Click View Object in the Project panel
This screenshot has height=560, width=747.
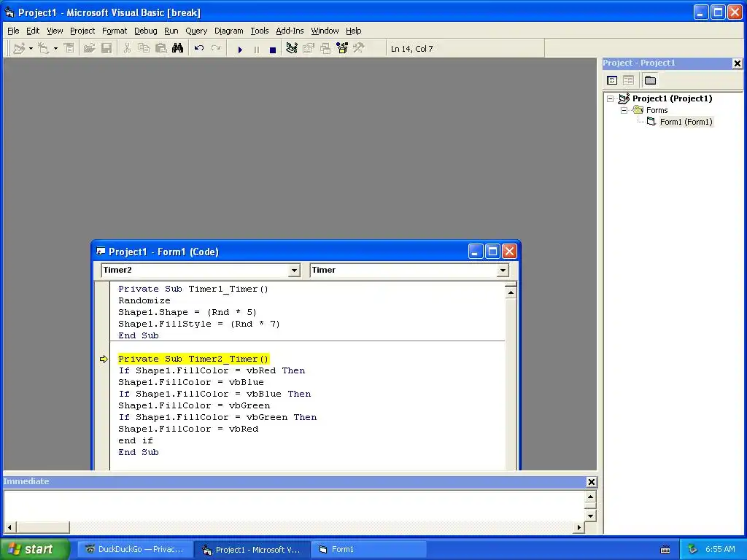[x=628, y=80]
